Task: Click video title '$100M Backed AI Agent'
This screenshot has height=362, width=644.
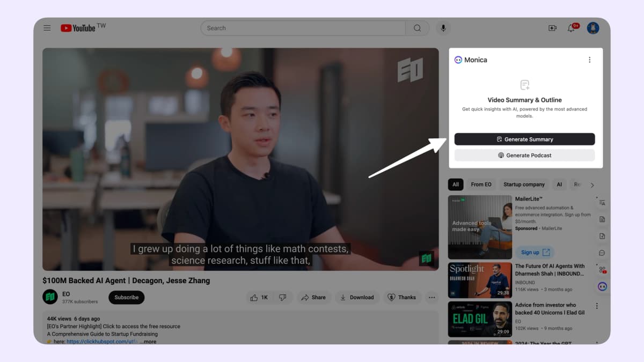Action: 126,280
